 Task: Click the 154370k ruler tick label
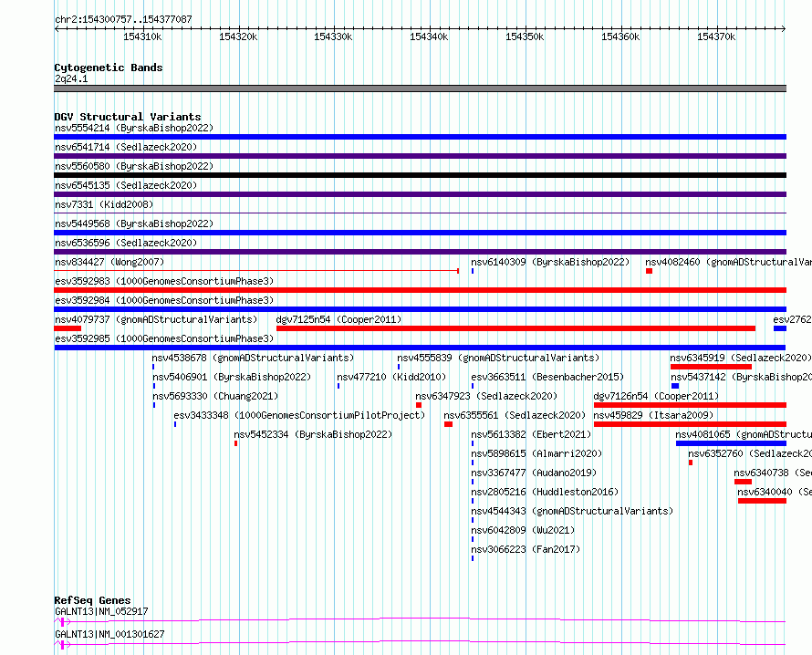(716, 36)
